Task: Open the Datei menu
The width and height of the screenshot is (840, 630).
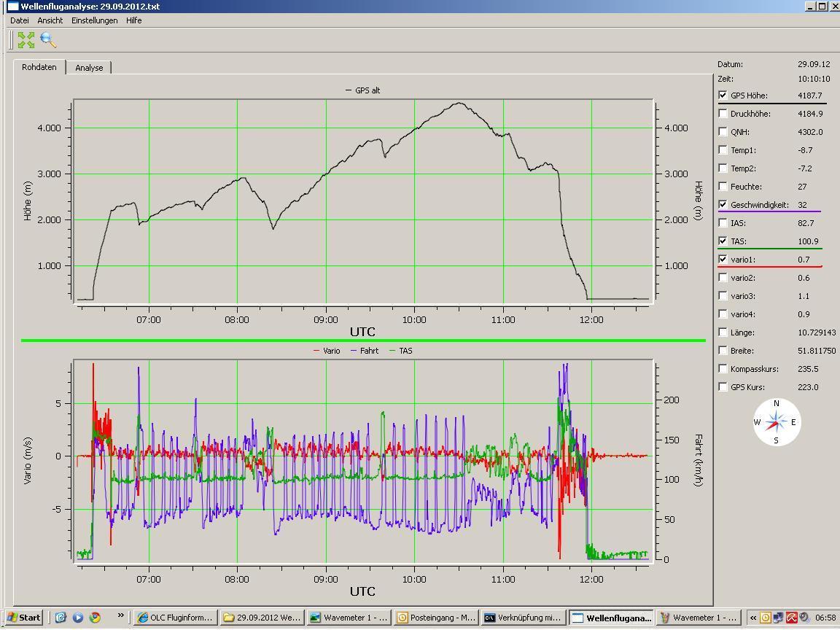Action: point(20,20)
